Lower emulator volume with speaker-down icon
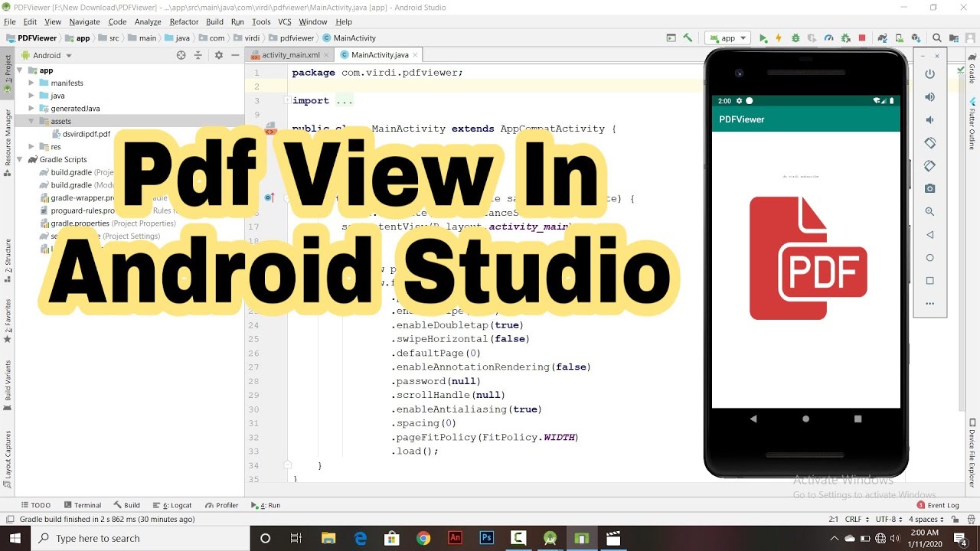Screen dimensions: 980x551 pos(929,120)
